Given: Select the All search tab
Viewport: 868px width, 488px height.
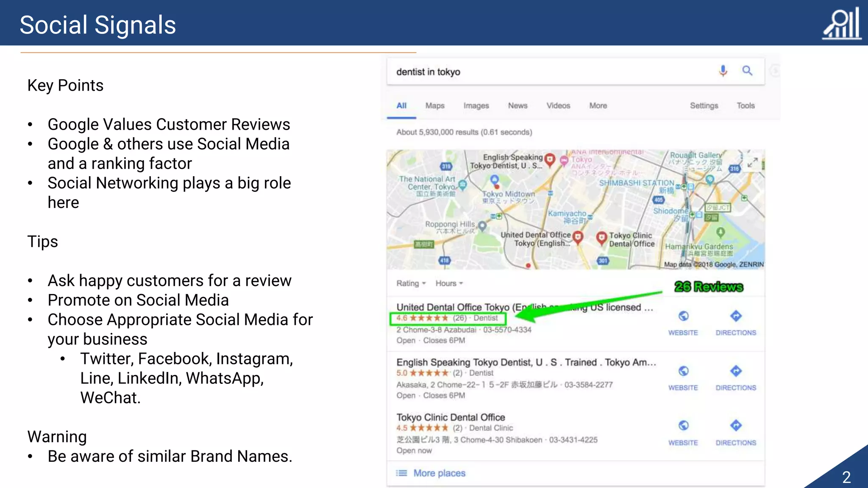Looking at the screenshot, I should [401, 106].
